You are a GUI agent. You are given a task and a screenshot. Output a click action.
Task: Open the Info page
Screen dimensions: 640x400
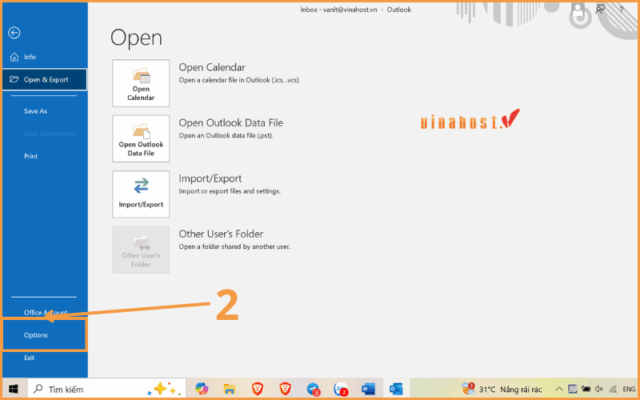tap(30, 57)
